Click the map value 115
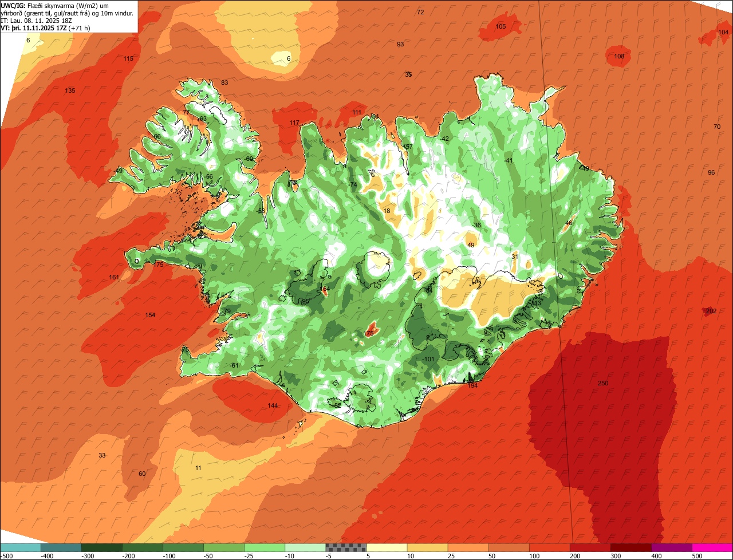The image size is (733, 560). click(128, 58)
